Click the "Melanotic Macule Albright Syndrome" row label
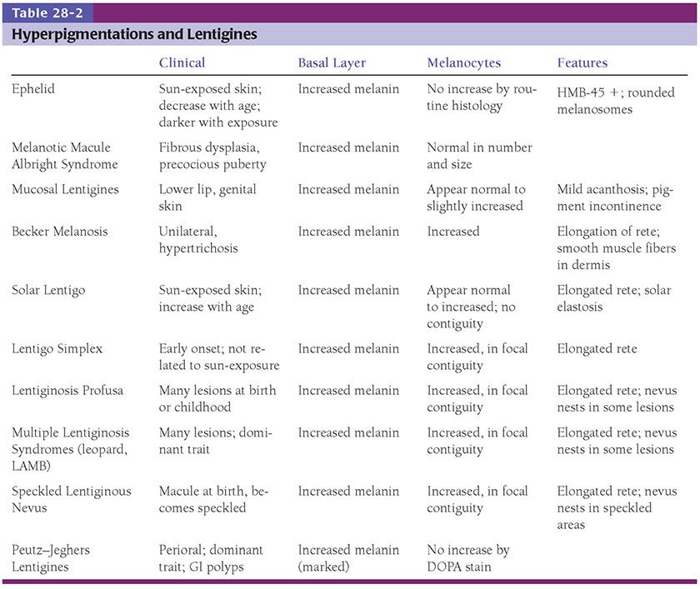The width and height of the screenshot is (700, 589). point(65,156)
